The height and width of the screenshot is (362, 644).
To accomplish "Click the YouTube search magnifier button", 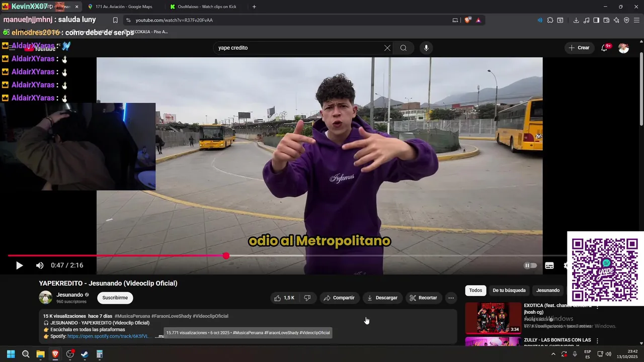I will coord(404,48).
